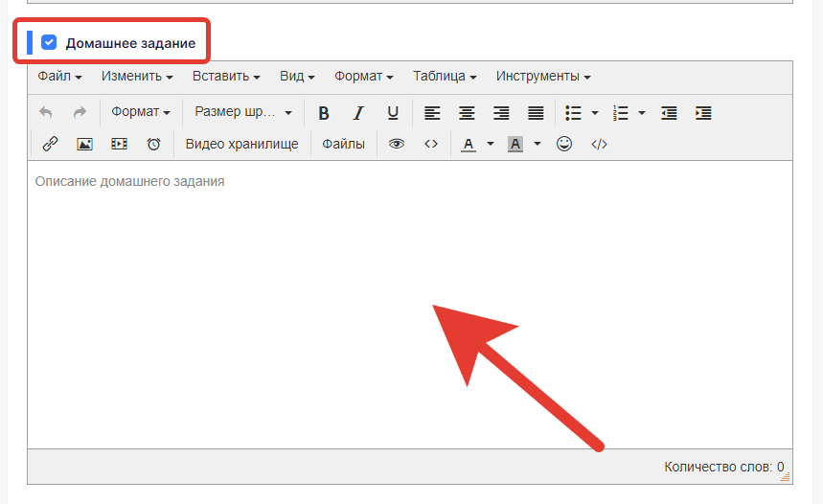Apply text color with A icon
This screenshot has height=504, width=823.
point(469,144)
